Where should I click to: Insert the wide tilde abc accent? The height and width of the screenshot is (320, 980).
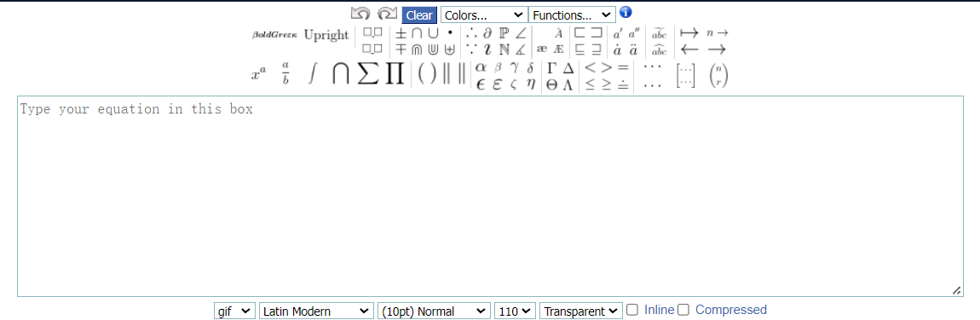click(x=659, y=34)
